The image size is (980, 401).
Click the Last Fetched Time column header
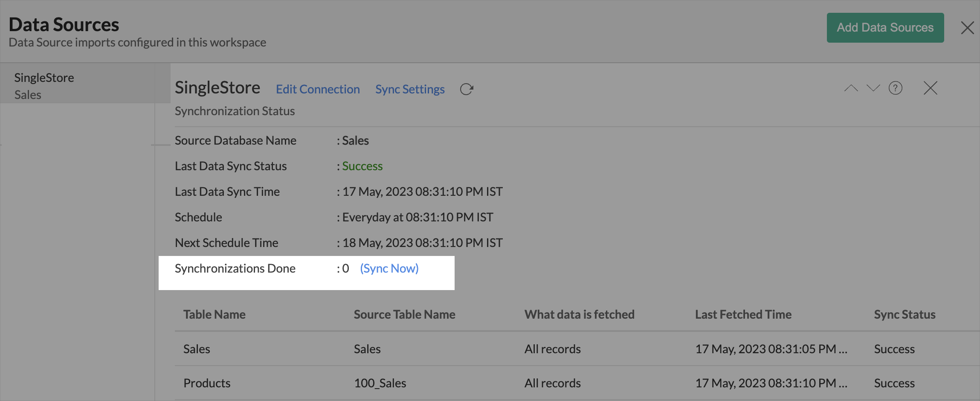[x=743, y=314]
